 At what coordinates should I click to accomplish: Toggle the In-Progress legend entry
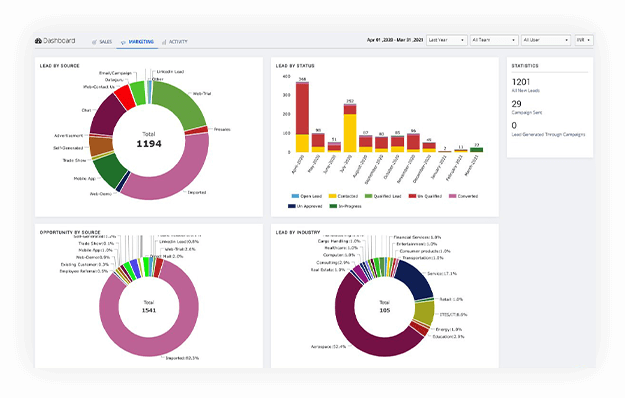345,206
